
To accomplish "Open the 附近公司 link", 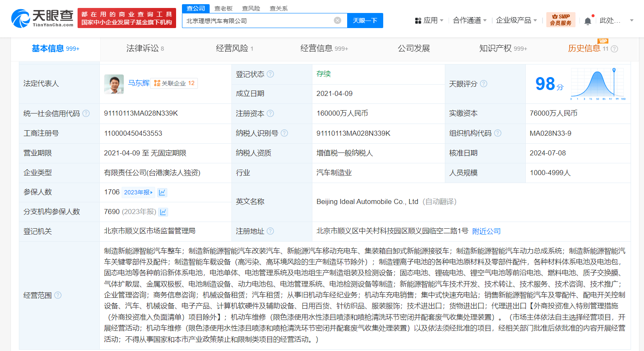I will click(486, 231).
